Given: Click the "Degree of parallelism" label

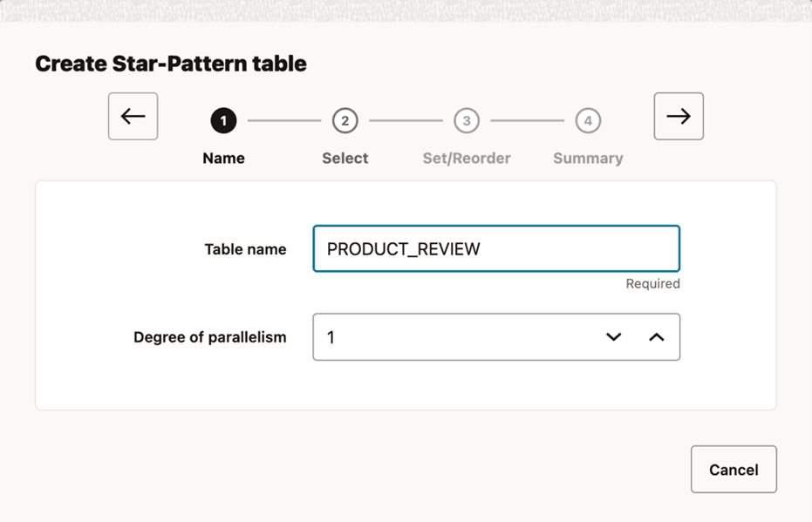Looking at the screenshot, I should [209, 337].
